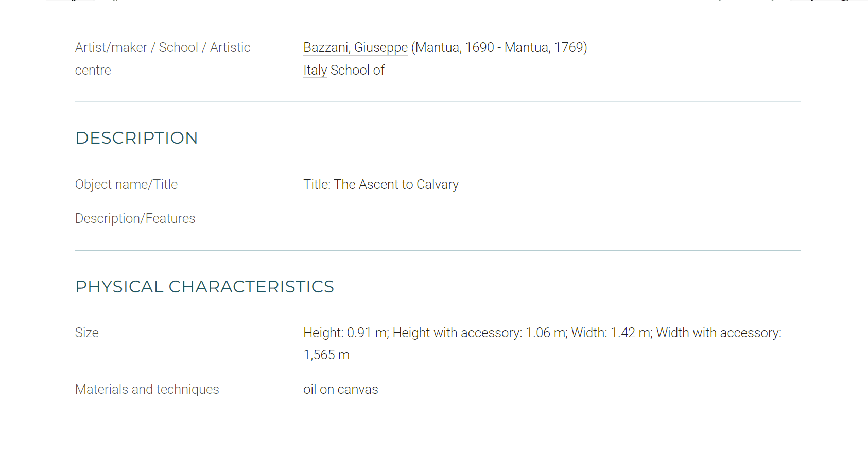The height and width of the screenshot is (450, 868).
Task: Click the PHYSICAL CHARACTERISTICS heading
Action: click(205, 287)
